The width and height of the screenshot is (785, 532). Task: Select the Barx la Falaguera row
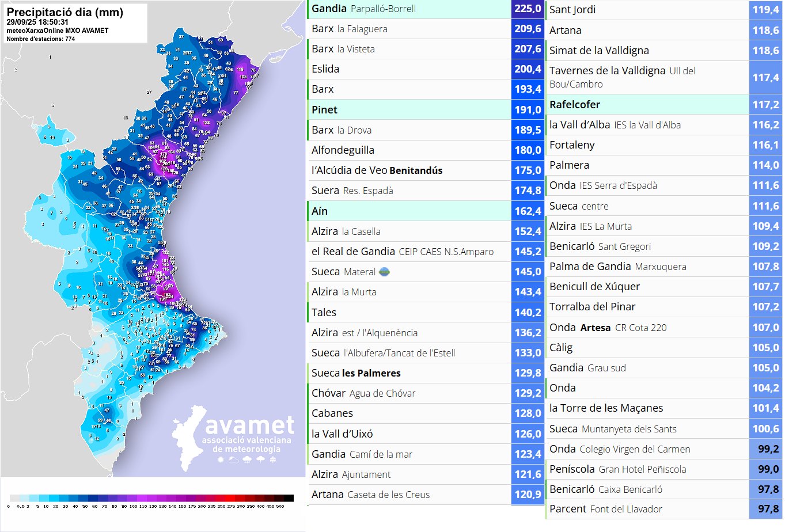click(x=425, y=29)
